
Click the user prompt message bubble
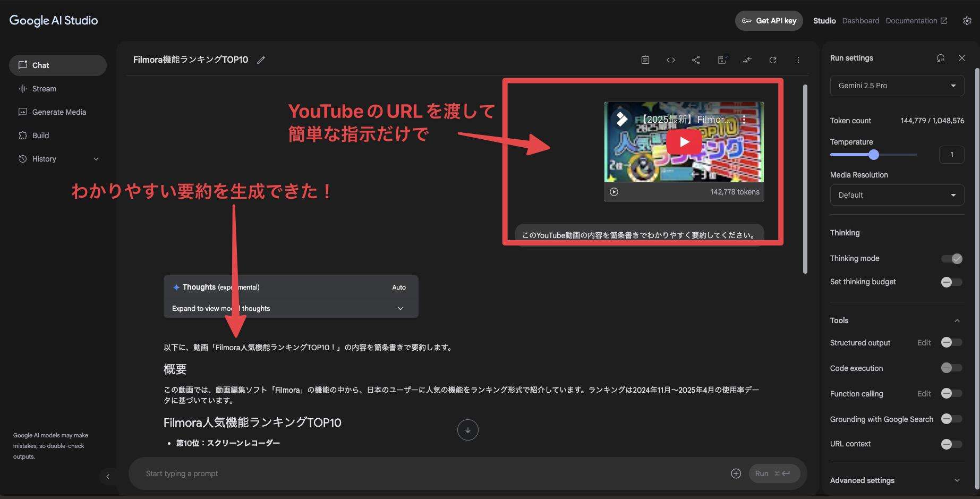click(x=640, y=235)
